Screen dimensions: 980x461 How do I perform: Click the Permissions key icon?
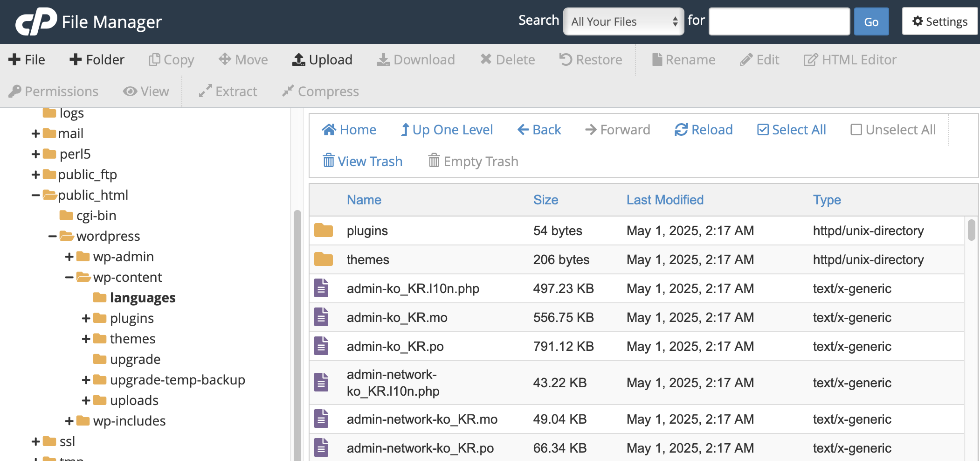click(x=15, y=91)
